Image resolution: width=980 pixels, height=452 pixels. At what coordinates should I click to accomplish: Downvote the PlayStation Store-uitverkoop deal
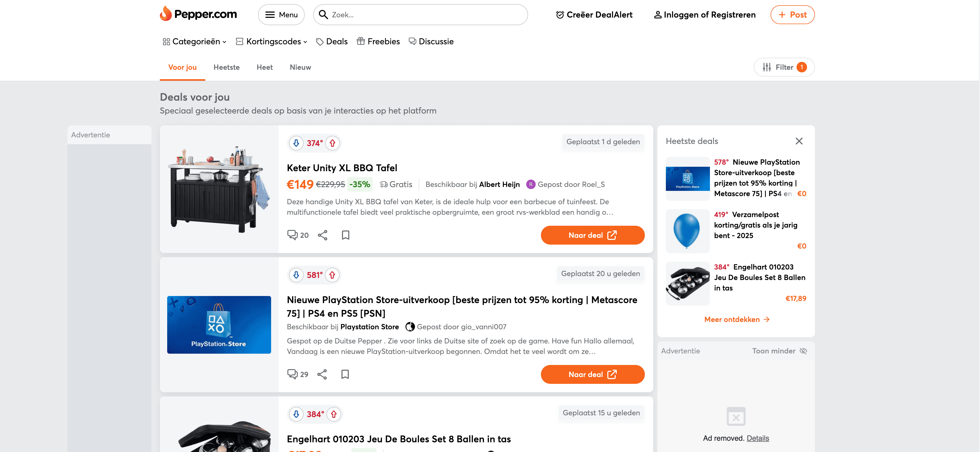[x=296, y=275]
